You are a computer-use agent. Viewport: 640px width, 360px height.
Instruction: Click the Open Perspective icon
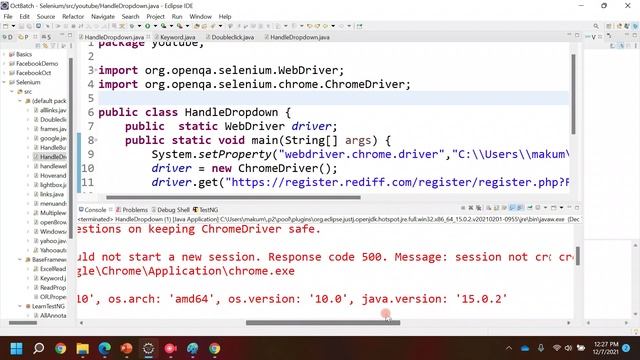coord(609,26)
